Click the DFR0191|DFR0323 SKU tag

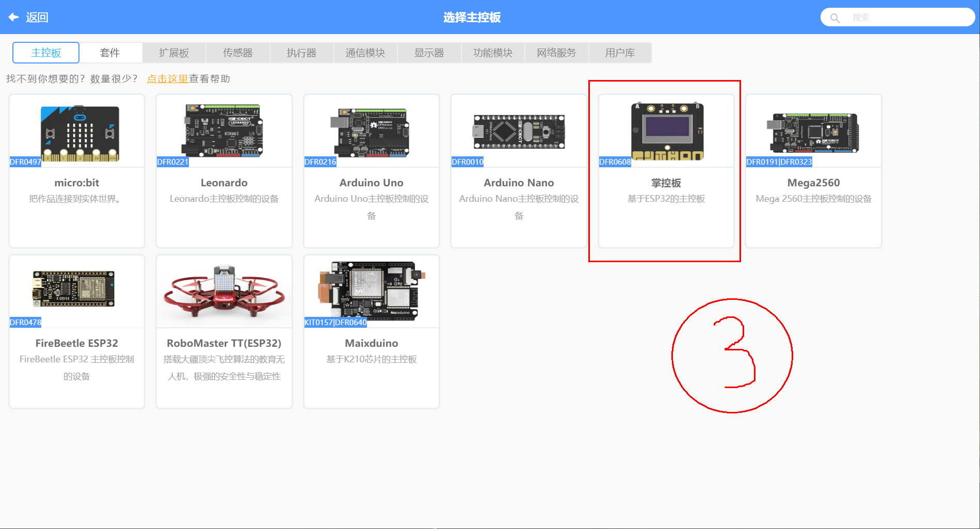click(779, 162)
